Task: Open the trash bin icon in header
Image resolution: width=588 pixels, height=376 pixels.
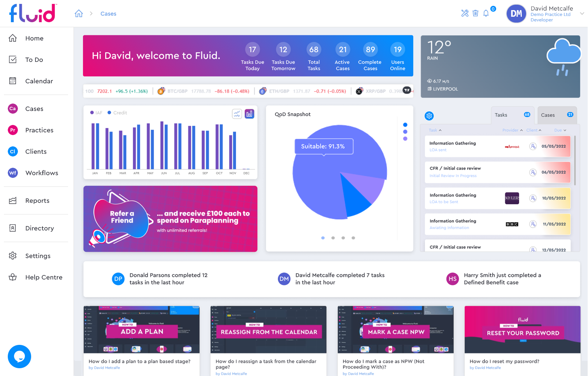Action: [x=475, y=13]
